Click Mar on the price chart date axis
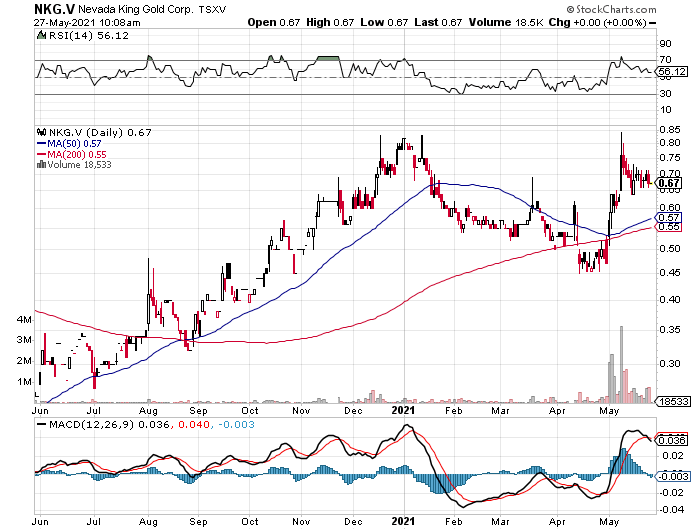700x530 pixels. tap(500, 411)
